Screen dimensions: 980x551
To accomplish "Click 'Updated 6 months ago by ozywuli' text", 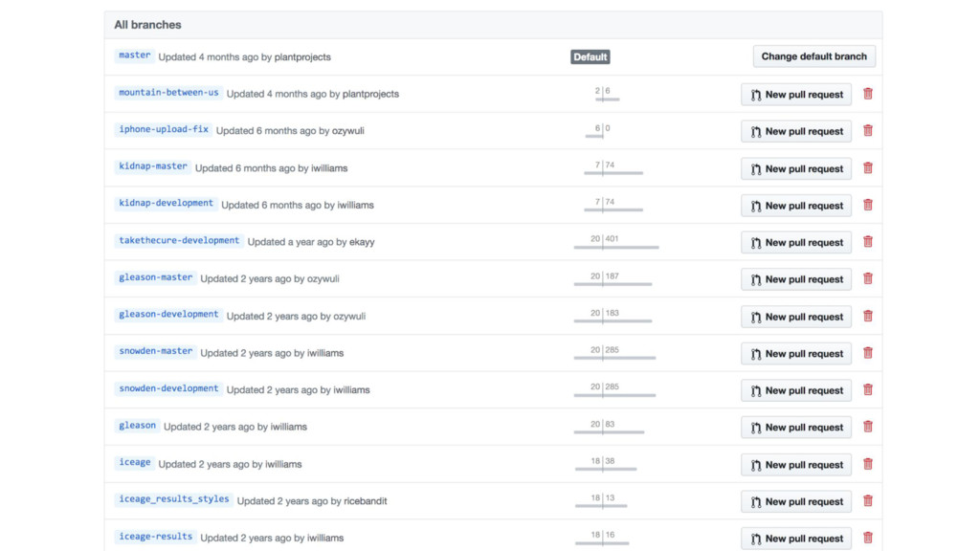I will (x=290, y=130).
